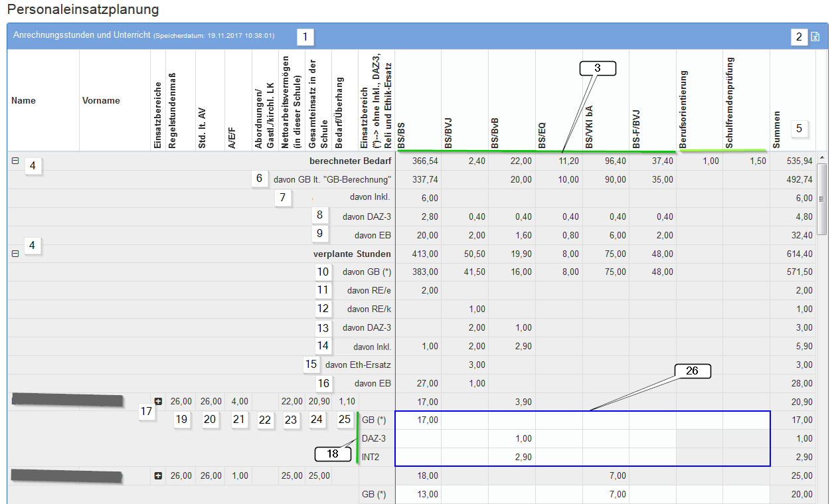Click the Berufsorientierung column header
Image resolution: width=832 pixels, height=504 pixels.
[x=683, y=106]
